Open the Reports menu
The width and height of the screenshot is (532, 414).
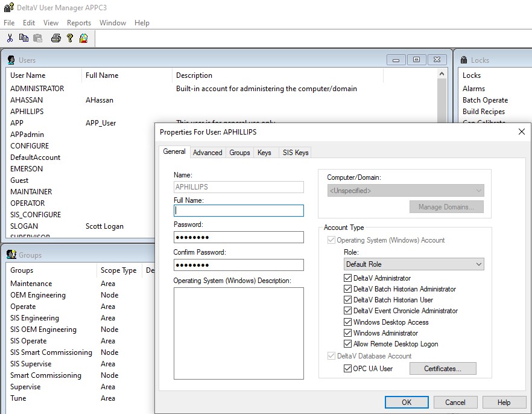coord(79,23)
